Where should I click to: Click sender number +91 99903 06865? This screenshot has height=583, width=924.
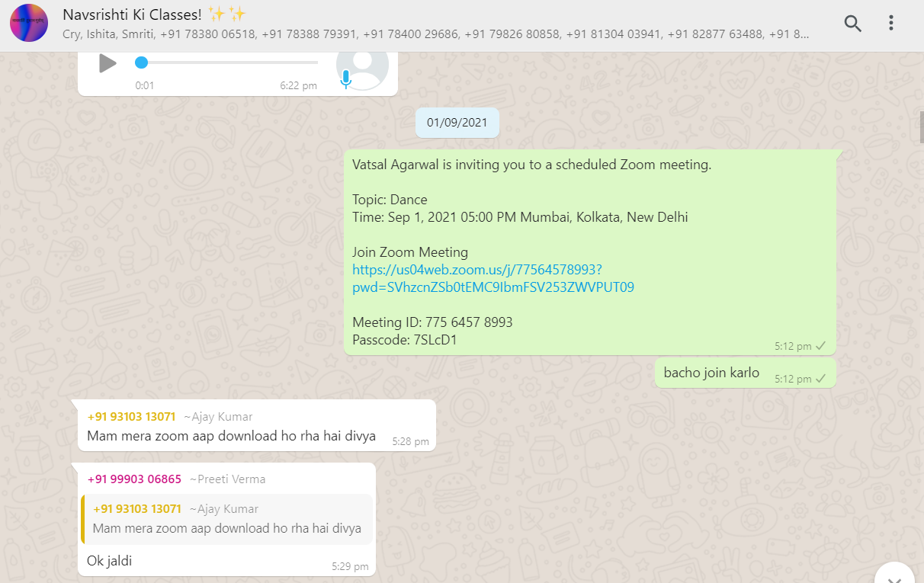point(134,479)
